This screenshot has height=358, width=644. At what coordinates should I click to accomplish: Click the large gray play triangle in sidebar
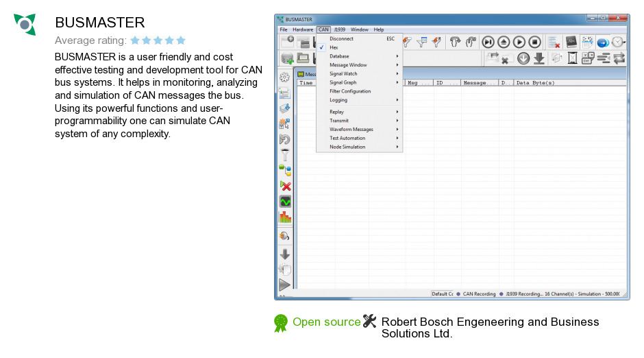[x=284, y=285]
